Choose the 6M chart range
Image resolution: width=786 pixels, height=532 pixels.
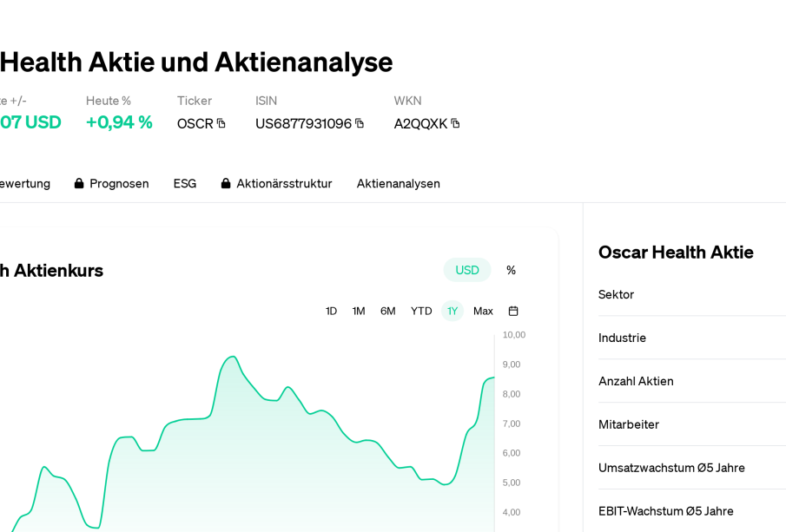tap(387, 311)
